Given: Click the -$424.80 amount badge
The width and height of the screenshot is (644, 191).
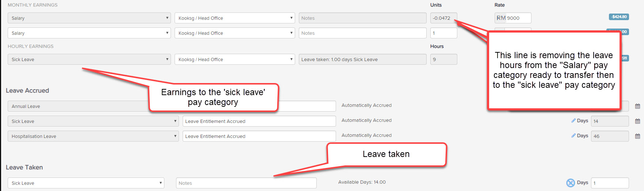Looking at the screenshot, I should (619, 17).
